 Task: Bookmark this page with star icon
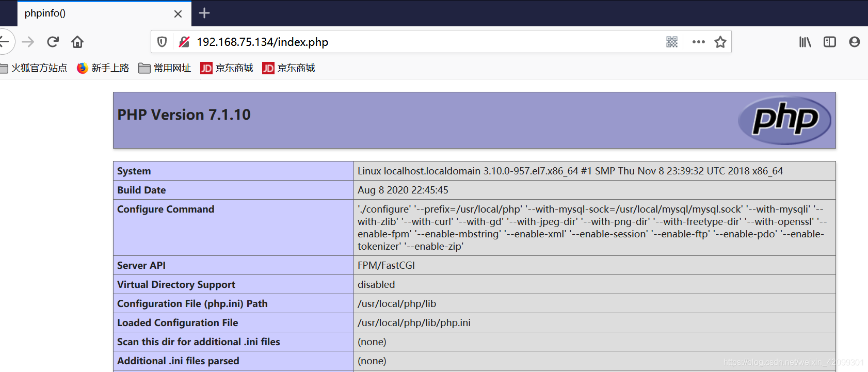point(720,42)
